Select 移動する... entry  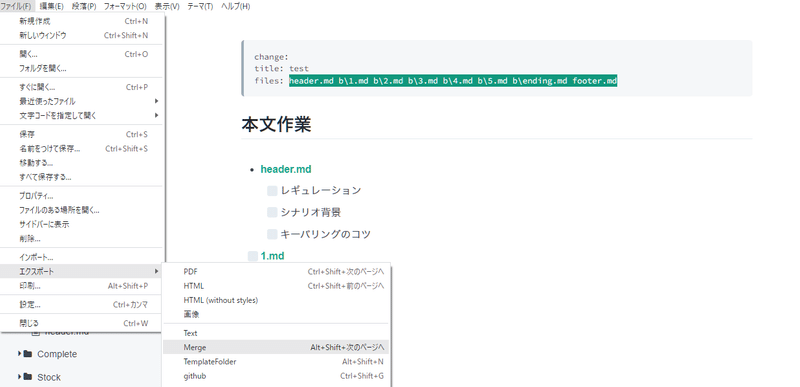pyautogui.click(x=82, y=163)
